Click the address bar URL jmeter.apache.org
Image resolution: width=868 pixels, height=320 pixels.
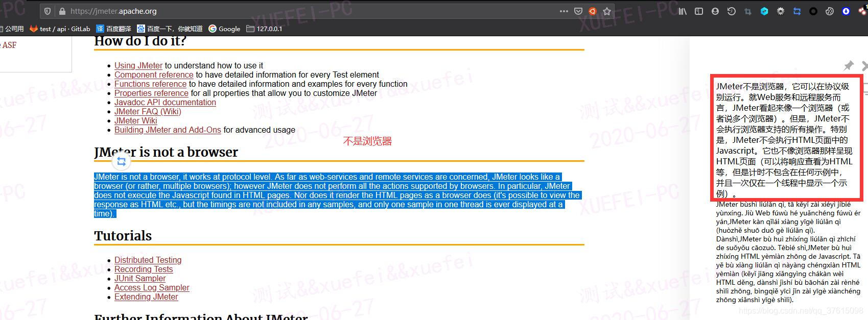point(113,11)
